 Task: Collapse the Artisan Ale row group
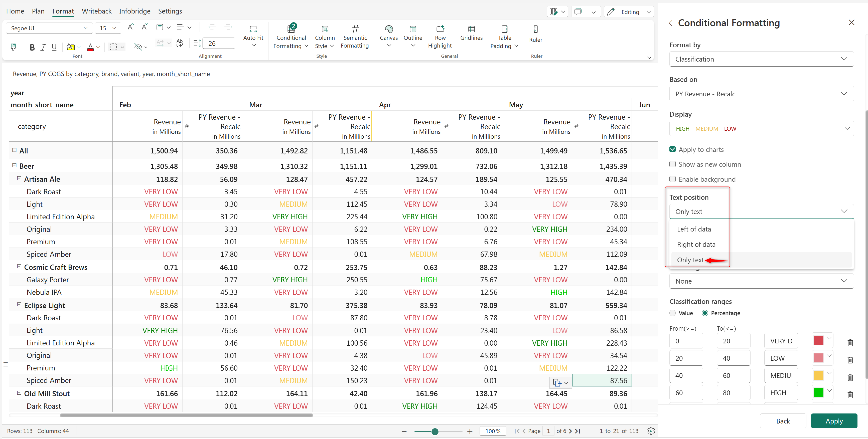tap(19, 178)
